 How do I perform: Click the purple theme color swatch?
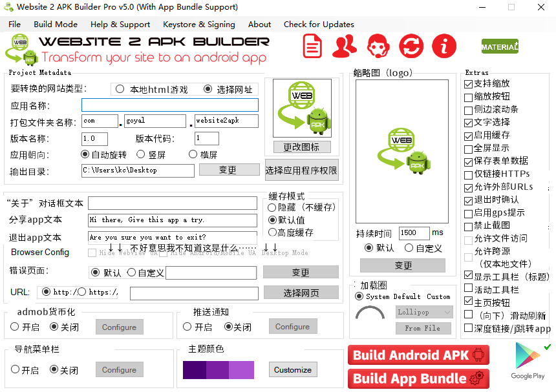pos(218,370)
